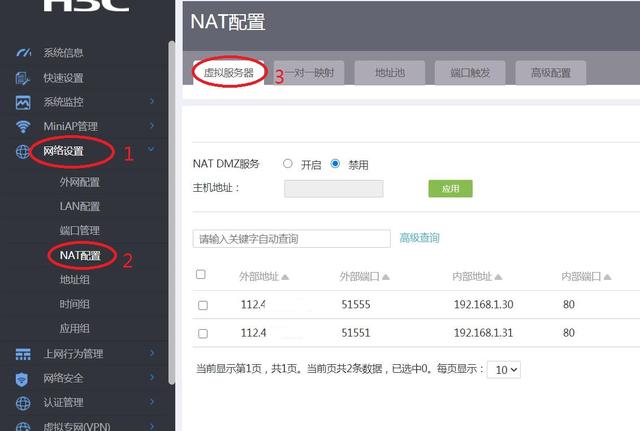
Task: Expand the 网络安全 chevron
Action: pyautogui.click(x=152, y=378)
